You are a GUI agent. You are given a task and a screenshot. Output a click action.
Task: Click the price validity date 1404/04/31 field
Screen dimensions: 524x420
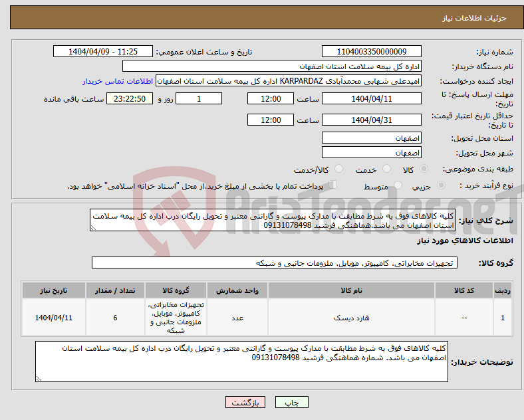(x=372, y=120)
